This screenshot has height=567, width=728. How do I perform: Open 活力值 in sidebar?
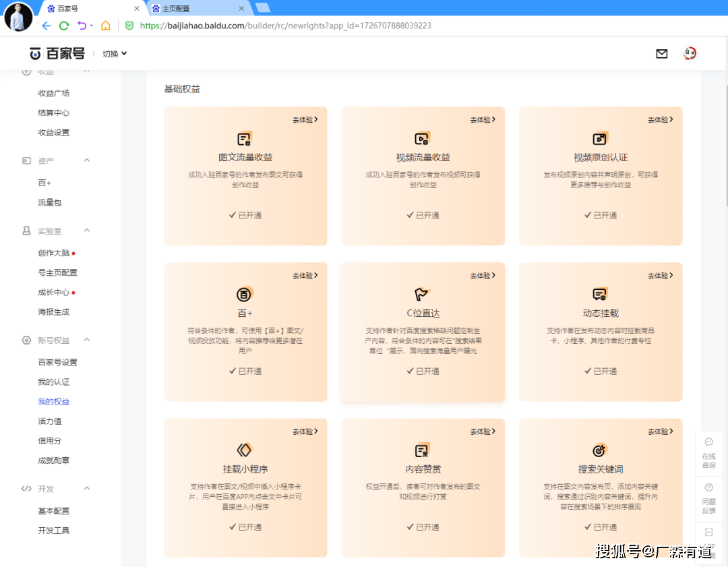50,421
